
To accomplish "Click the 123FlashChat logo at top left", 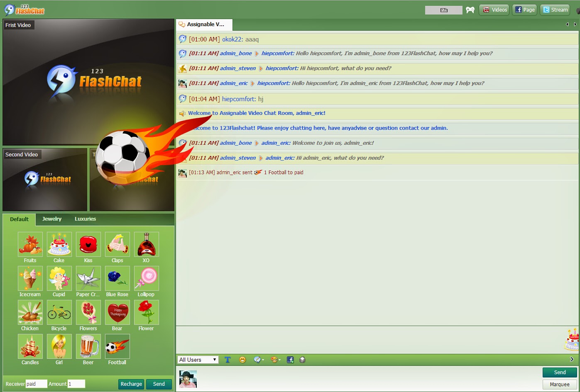I will 24,9.
